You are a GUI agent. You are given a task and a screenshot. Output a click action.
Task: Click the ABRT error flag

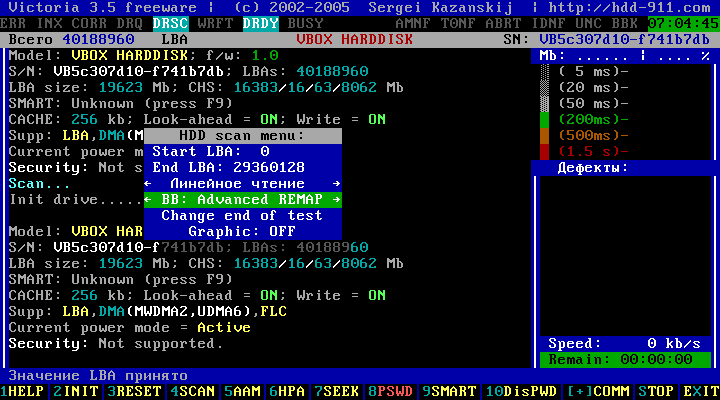(503, 23)
